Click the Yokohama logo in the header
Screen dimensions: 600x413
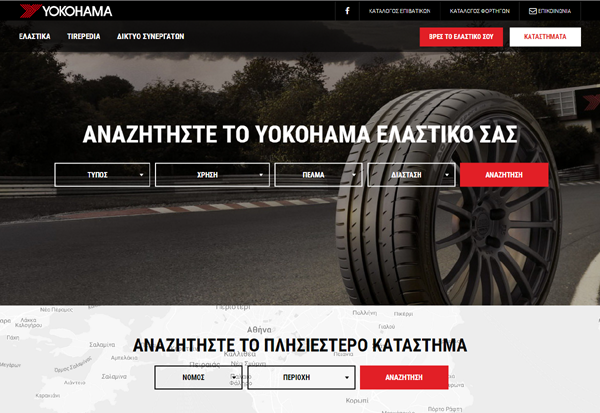coord(66,11)
